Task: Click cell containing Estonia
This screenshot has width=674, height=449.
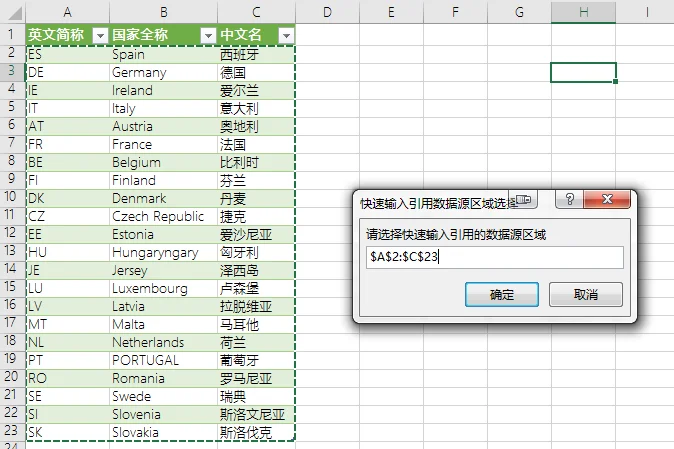Action: 163,235
